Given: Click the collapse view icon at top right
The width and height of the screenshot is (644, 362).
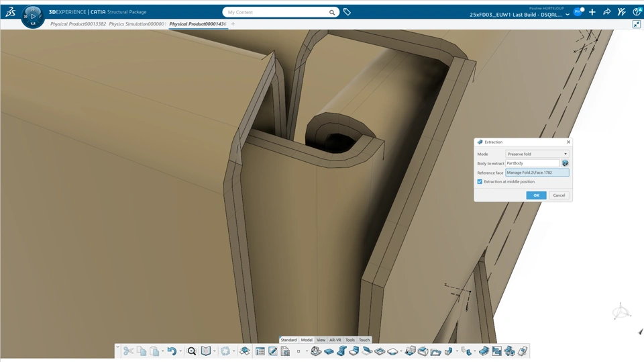Looking at the screenshot, I should [x=637, y=24].
